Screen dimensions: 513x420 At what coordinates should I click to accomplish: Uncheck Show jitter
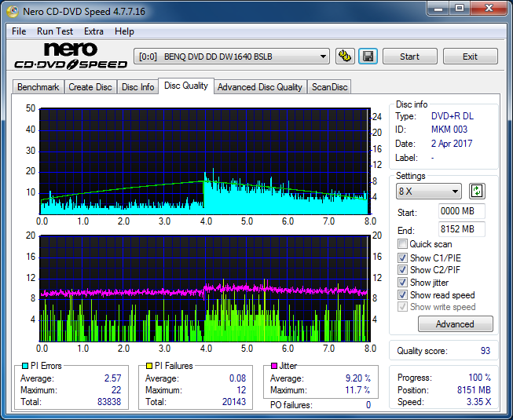click(402, 283)
